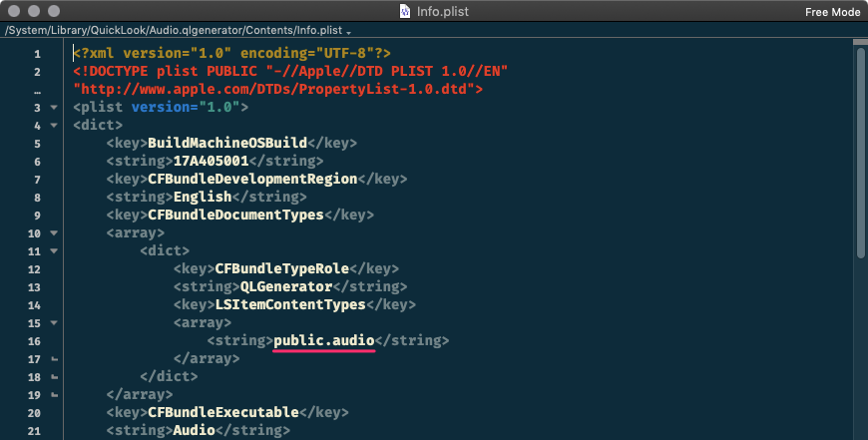The width and height of the screenshot is (868, 440).
Task: Click the Free Mode label
Action: 832,12
